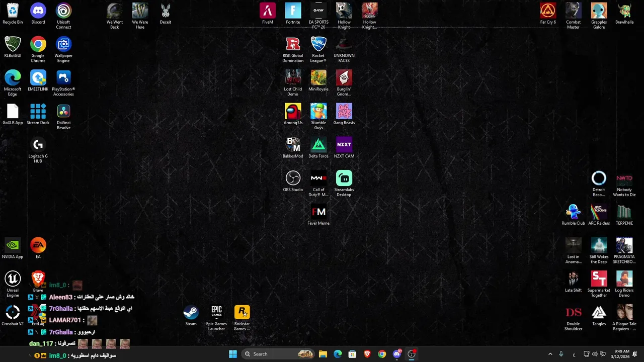Expand the hidden system tray icons

[550, 354]
